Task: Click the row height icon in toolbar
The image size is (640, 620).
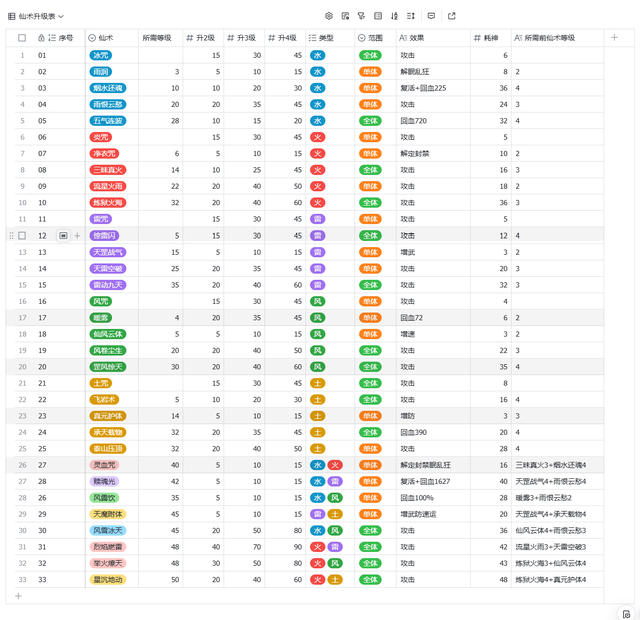Action: click(411, 16)
